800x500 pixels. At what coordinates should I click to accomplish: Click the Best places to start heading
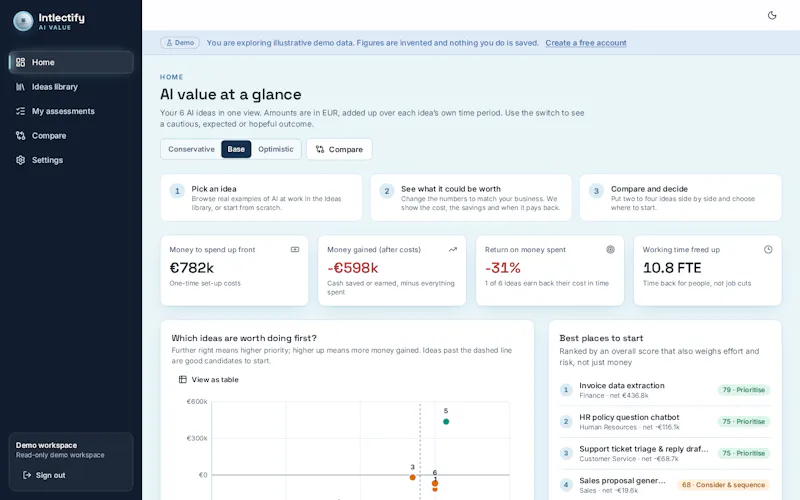601,338
